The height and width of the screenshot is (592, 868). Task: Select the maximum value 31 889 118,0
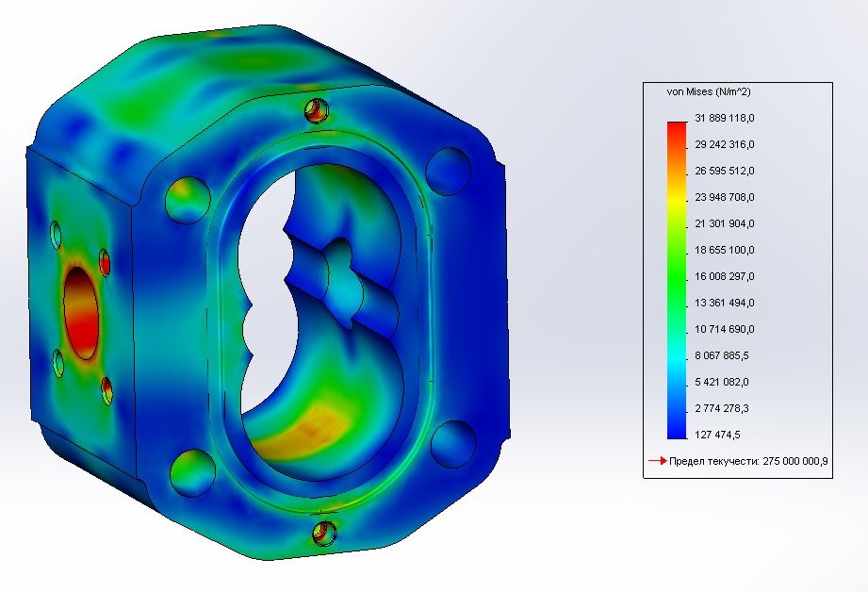724,118
